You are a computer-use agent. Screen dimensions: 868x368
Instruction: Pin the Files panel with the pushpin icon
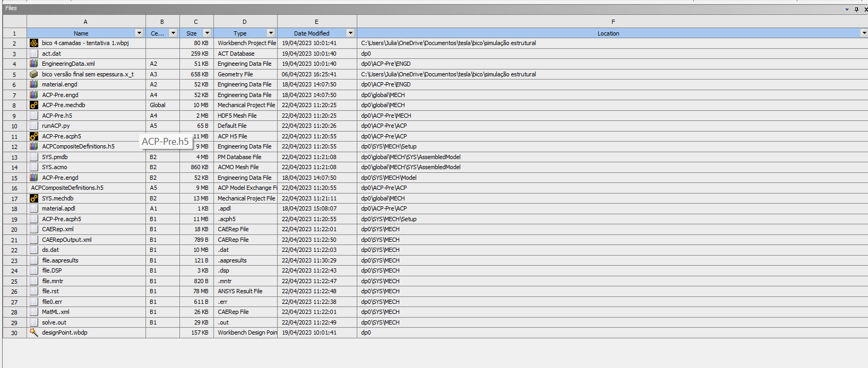point(856,9)
